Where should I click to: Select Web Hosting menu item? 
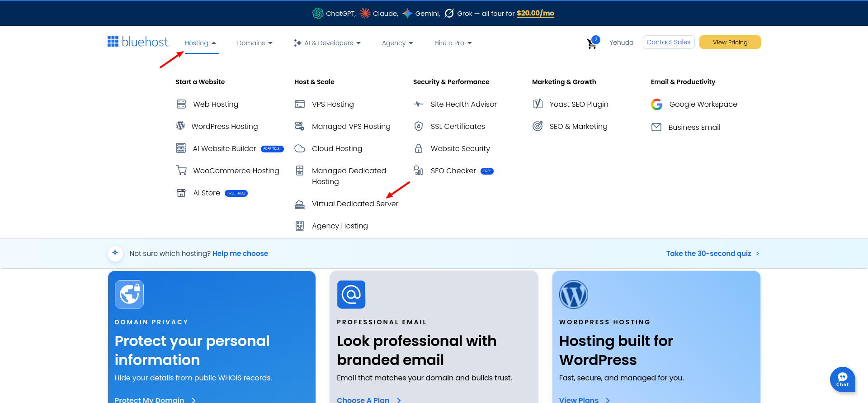coord(216,104)
